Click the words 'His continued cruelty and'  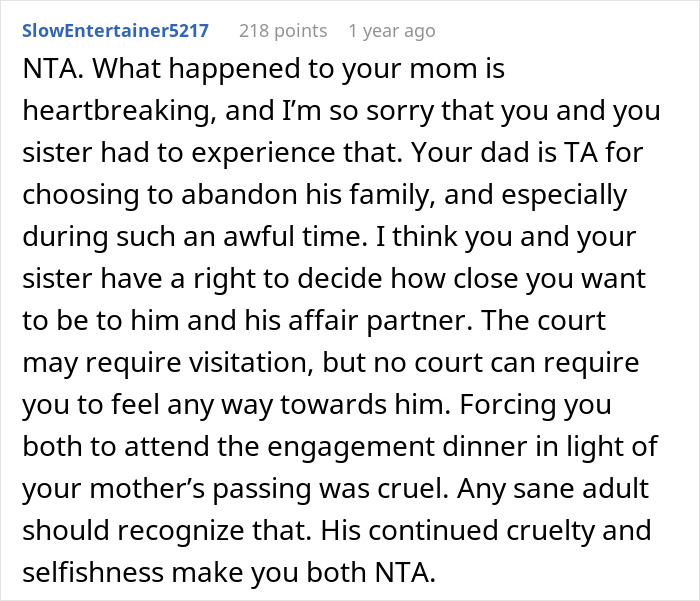486,531
